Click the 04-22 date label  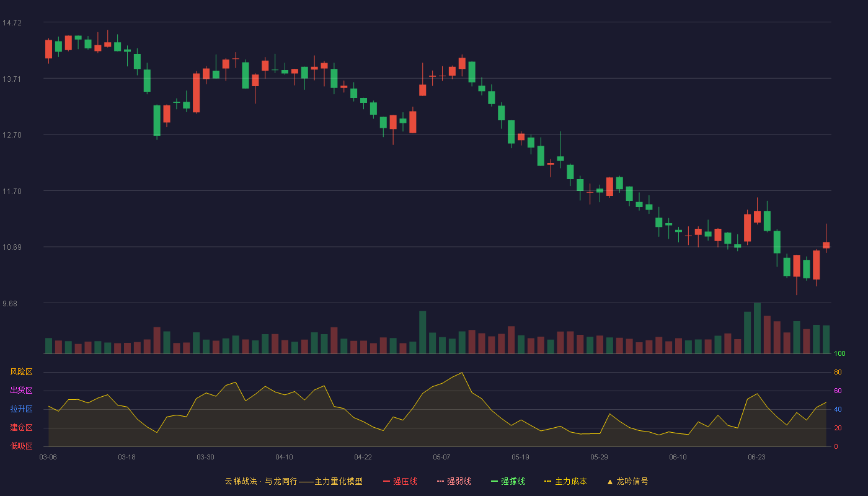(363, 457)
